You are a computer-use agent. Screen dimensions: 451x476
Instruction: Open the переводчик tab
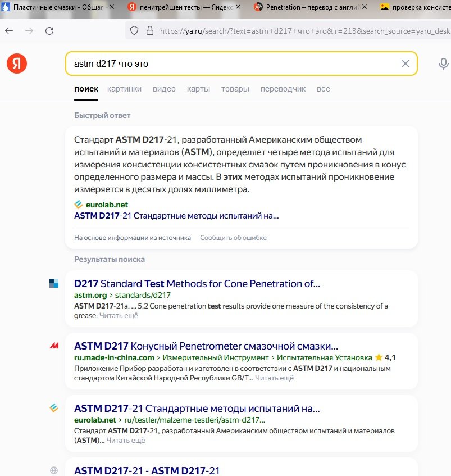pos(283,89)
